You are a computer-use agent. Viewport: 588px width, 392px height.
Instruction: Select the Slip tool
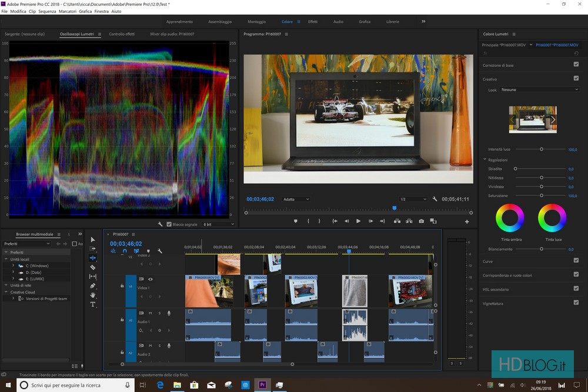pyautogui.click(x=93, y=277)
